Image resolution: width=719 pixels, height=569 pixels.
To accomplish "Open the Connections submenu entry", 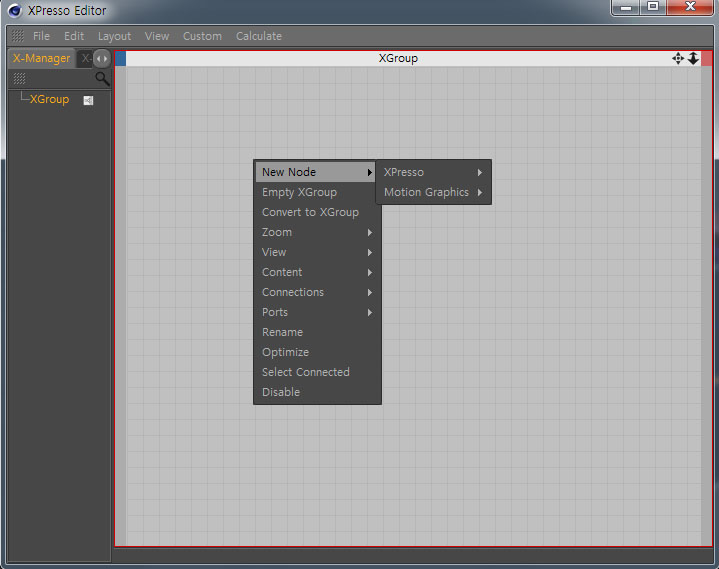I will click(x=317, y=292).
